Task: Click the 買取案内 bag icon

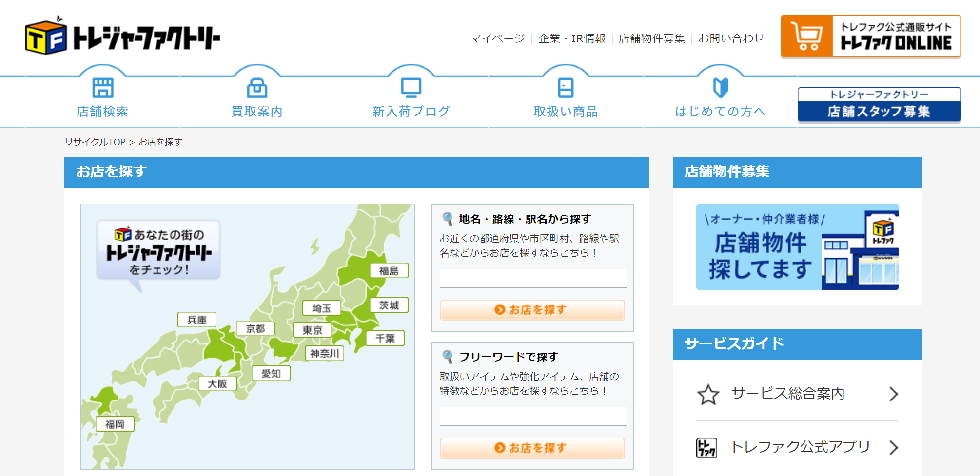Action: (257, 88)
